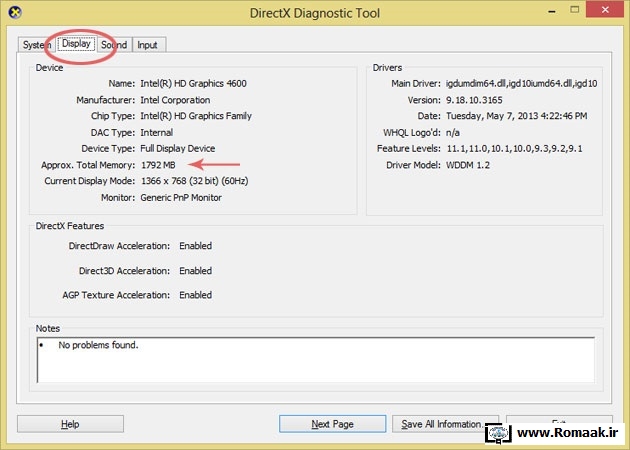Click the Driver Model value "WDDM 1.2"
Screen dimensions: 630x450
pos(468,165)
